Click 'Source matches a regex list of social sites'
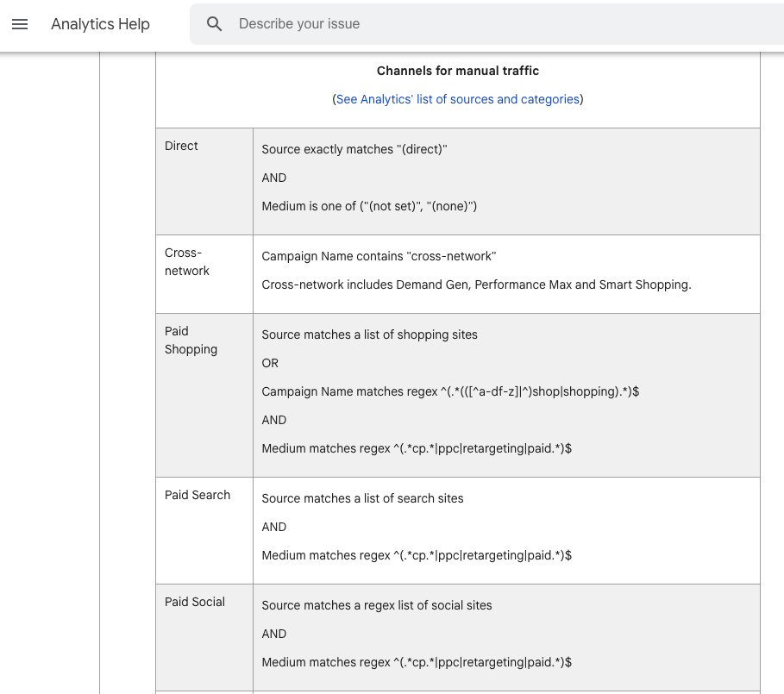The width and height of the screenshot is (784, 694). tap(377, 605)
